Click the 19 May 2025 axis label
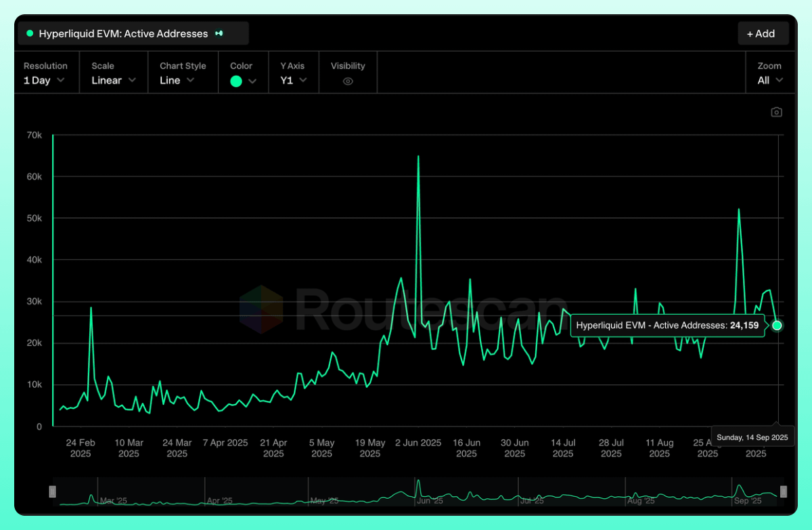812x530 pixels. pos(370,448)
